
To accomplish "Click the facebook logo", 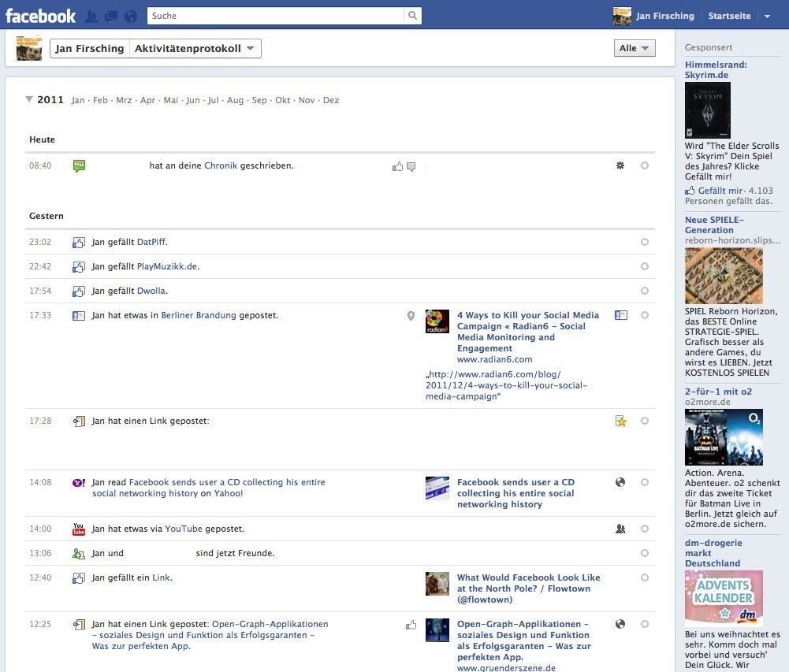I will (41, 16).
